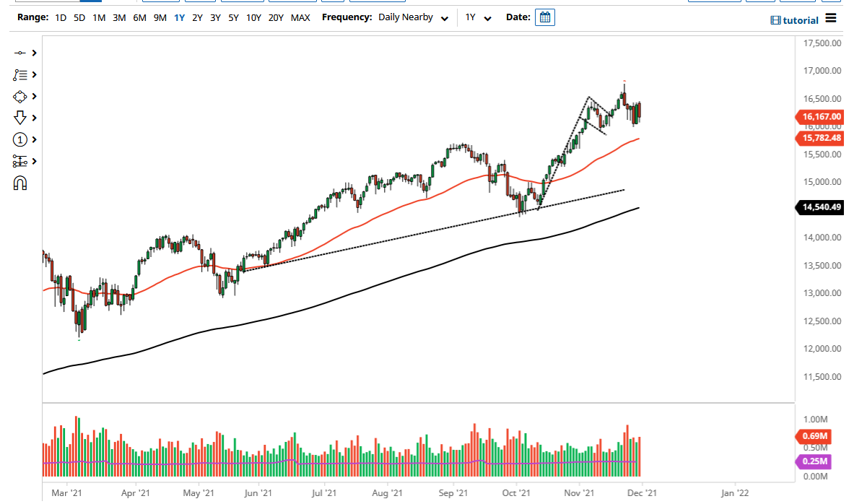
Task: Expand the arrow tool options chevron
Action: [x=33, y=118]
